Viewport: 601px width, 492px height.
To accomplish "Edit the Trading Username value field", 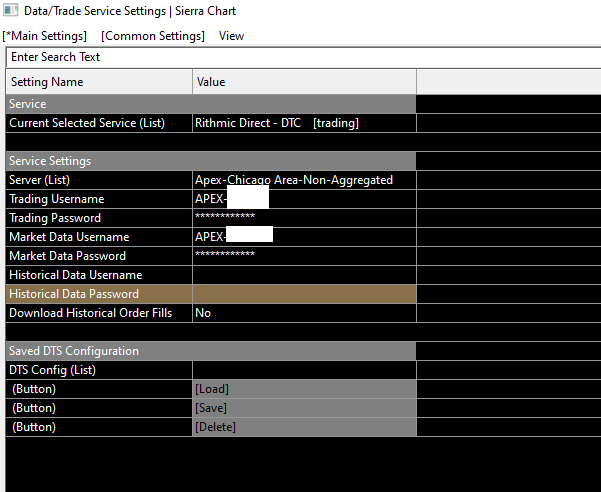I will [x=304, y=199].
